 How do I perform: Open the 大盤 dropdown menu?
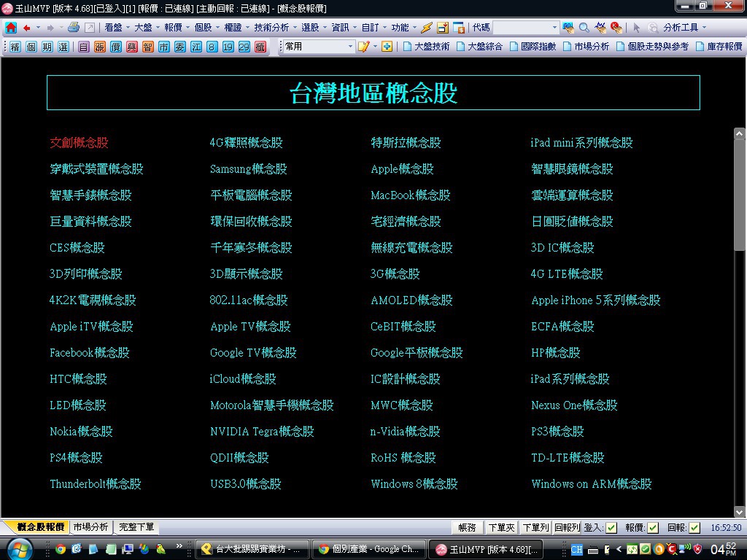click(x=147, y=28)
